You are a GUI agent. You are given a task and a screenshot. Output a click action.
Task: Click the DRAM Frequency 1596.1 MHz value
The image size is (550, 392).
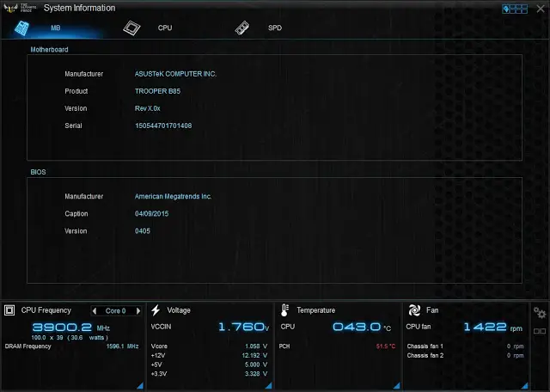pos(122,346)
